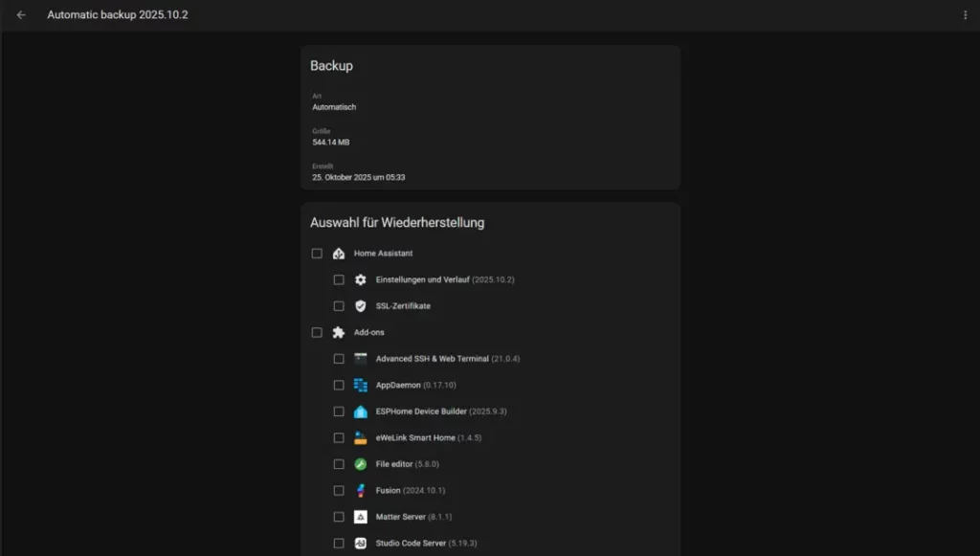Select the Studio Code Server checkbox
Screen dimensions: 980x556
[339, 543]
